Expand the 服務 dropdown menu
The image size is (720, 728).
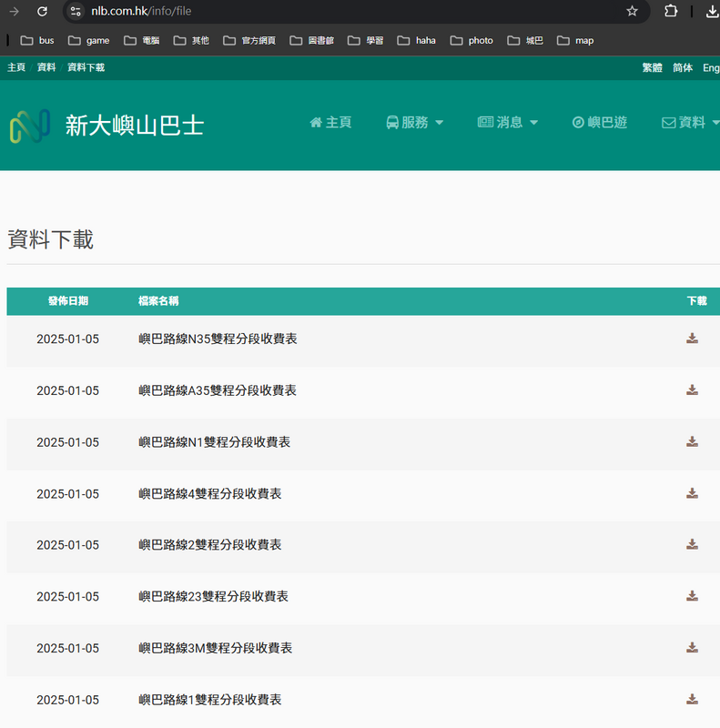coord(415,123)
